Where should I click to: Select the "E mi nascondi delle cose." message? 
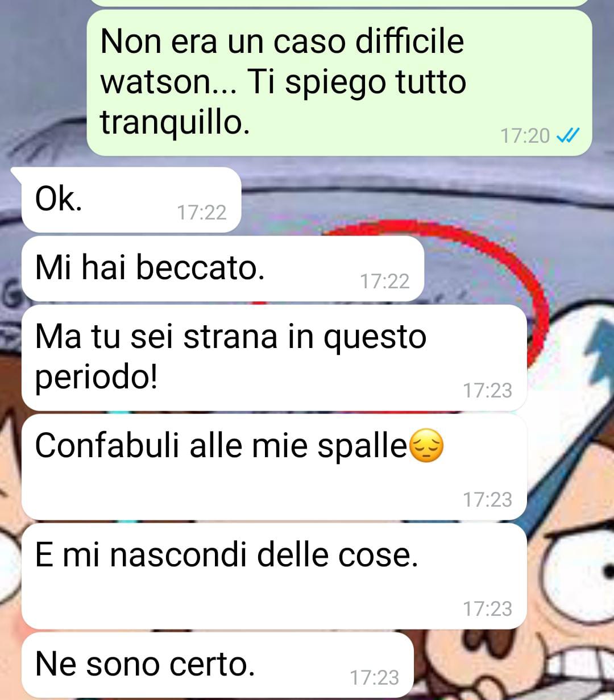click(x=274, y=576)
